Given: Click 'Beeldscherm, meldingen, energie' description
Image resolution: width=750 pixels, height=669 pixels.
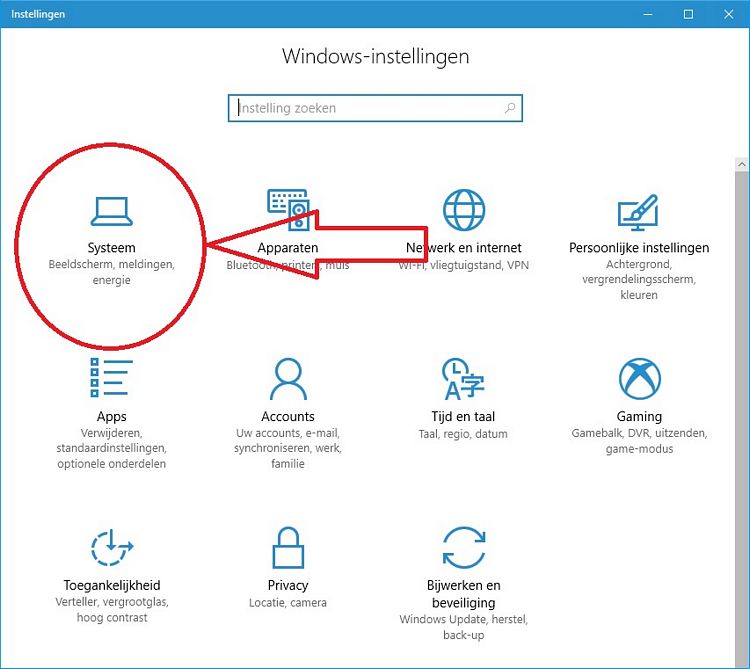Looking at the screenshot, I should point(111,272).
